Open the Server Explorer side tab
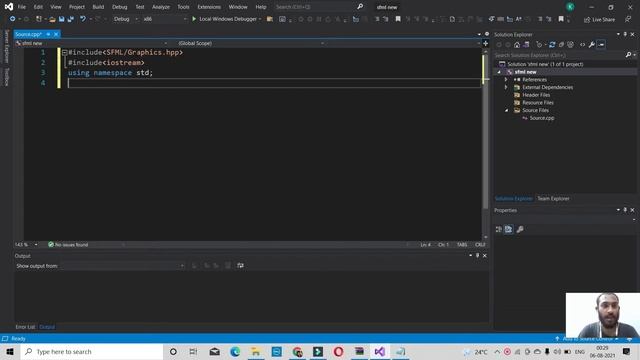This screenshot has height=360, width=640. [x=6, y=47]
